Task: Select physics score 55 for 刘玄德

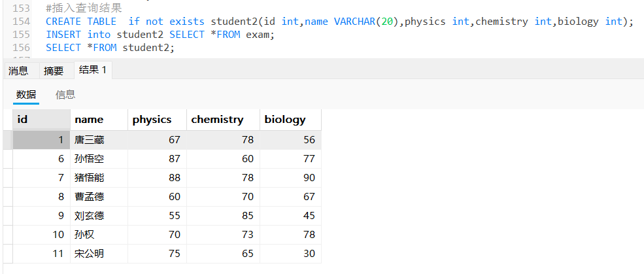Action: [158, 216]
